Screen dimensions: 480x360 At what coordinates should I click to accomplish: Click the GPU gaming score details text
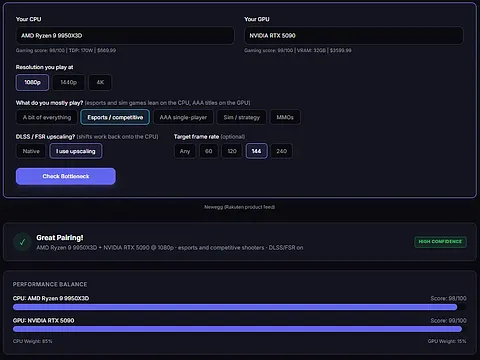pos(298,50)
